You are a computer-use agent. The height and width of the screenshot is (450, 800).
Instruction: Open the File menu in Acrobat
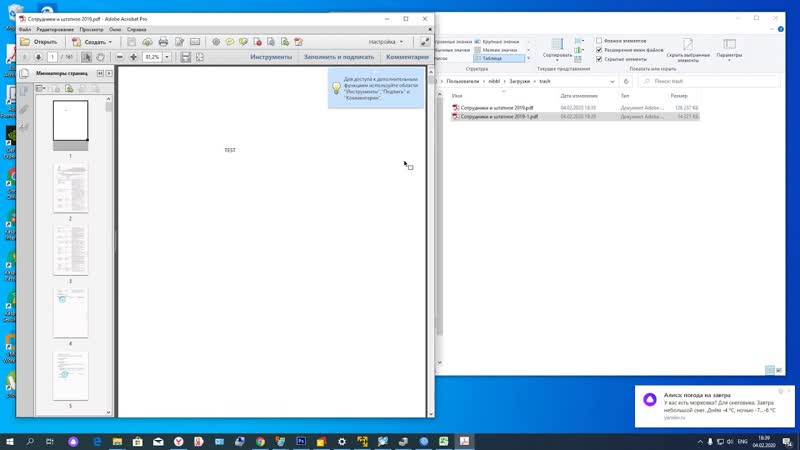25,30
